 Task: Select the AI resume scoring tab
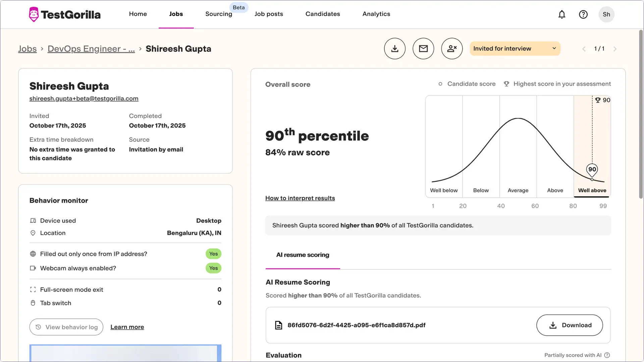pos(302,255)
